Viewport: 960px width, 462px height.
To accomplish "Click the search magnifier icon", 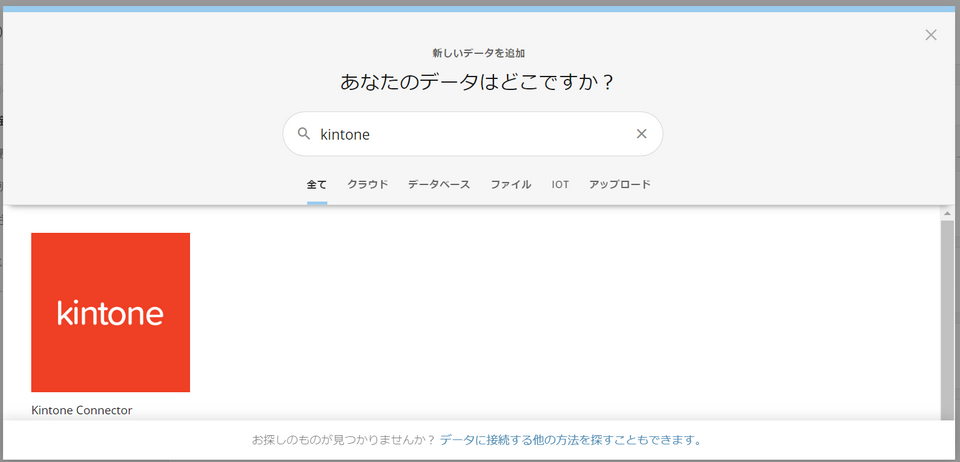I will click(x=304, y=134).
